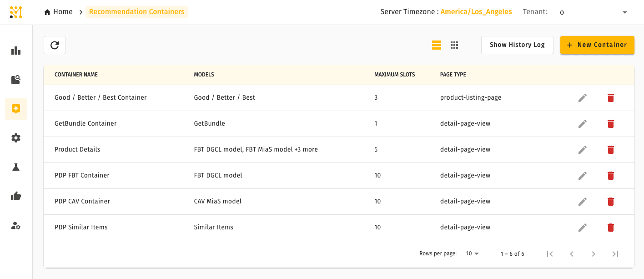Open the settings gear sidebar icon
Screen dimensions: 644x279
click(16, 138)
